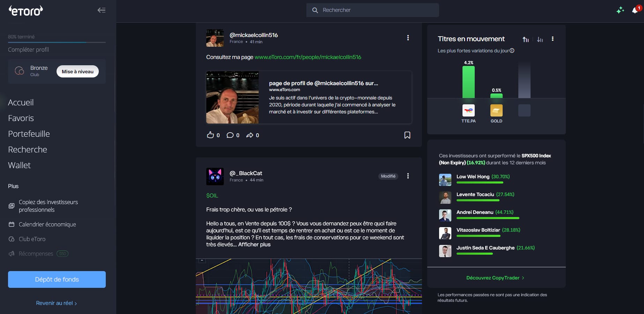Click the profile completion progress bar

coord(57,42)
